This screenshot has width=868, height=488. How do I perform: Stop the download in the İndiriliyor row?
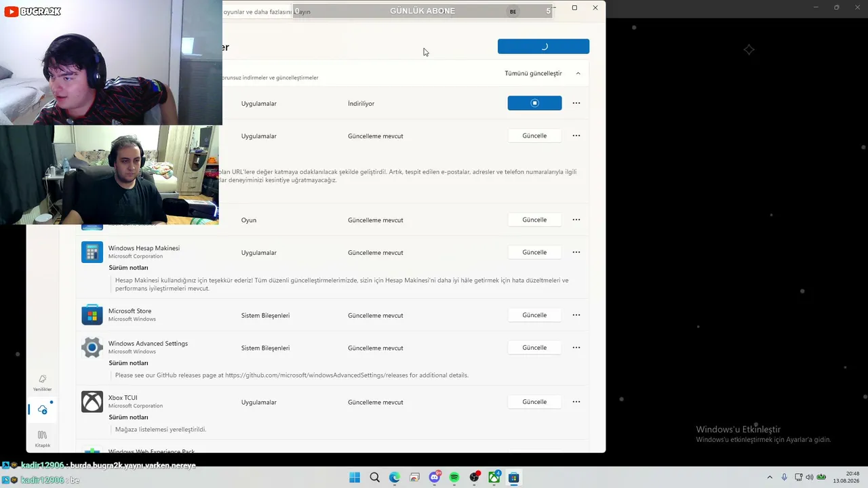tap(534, 103)
